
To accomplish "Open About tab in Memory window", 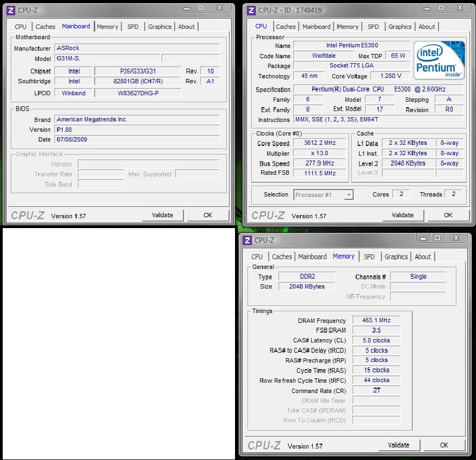I will (423, 257).
